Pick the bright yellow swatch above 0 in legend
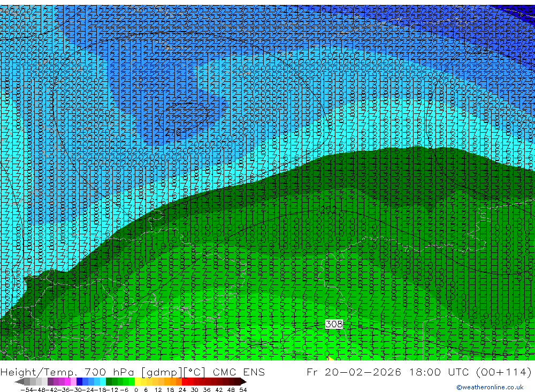This screenshot has height=392, width=535. tap(138, 382)
